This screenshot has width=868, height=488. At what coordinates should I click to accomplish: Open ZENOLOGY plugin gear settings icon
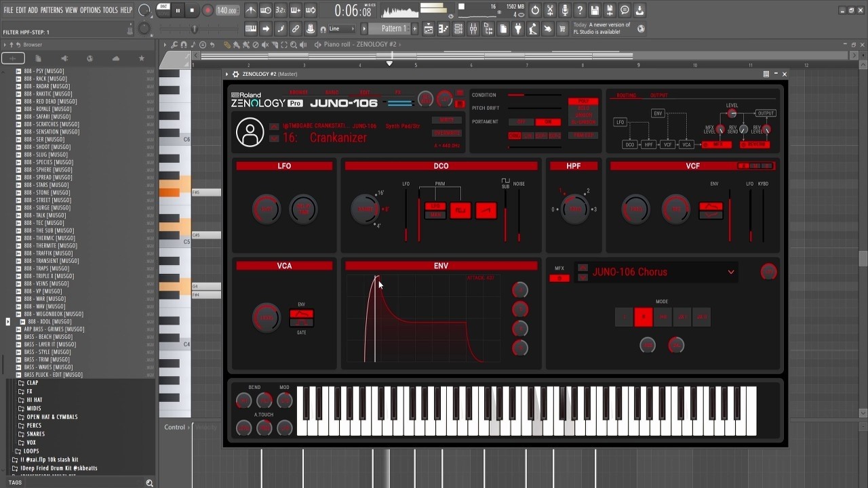tap(235, 74)
